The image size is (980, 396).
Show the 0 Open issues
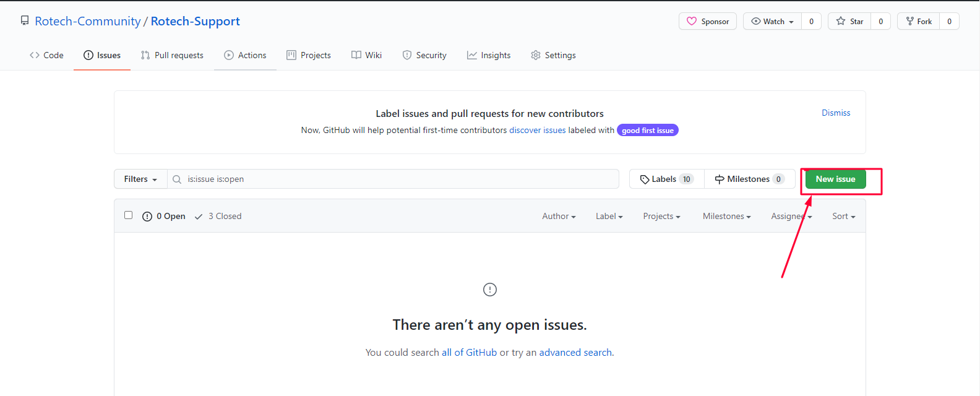(x=164, y=216)
